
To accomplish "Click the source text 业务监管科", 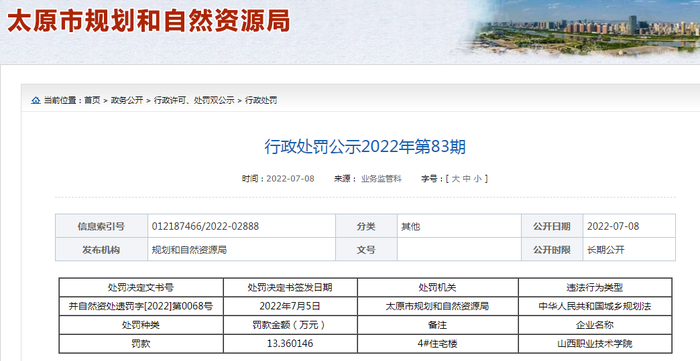I will [x=381, y=179].
